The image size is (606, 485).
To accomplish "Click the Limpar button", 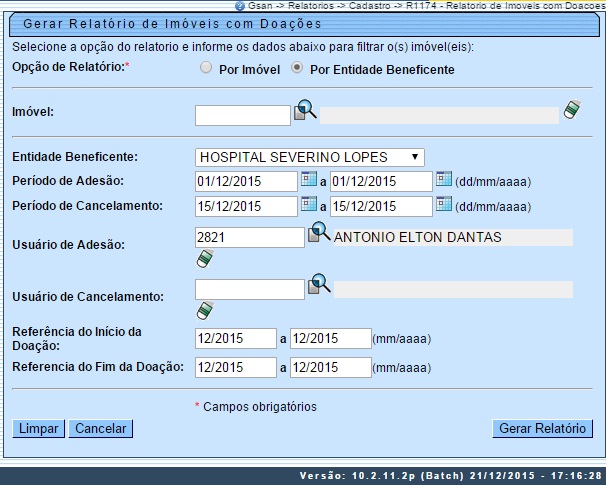I will [38, 429].
